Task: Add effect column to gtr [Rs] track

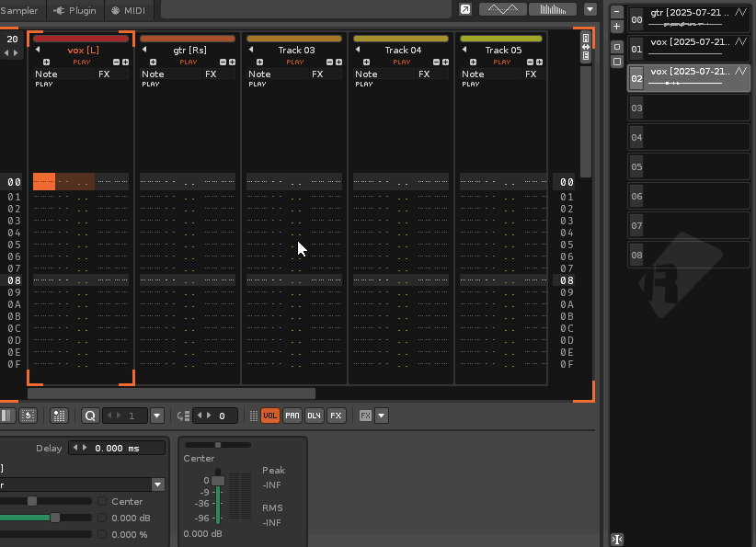Action: 232,63
